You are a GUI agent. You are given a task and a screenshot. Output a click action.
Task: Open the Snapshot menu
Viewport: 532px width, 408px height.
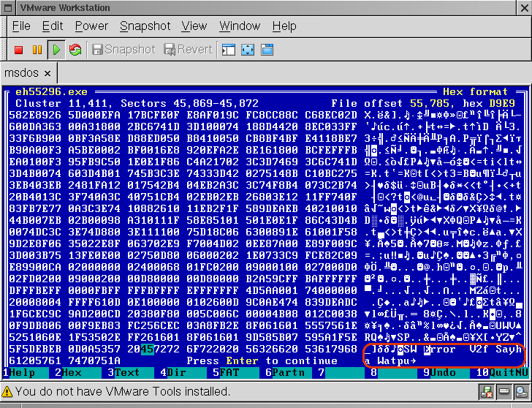[145, 26]
